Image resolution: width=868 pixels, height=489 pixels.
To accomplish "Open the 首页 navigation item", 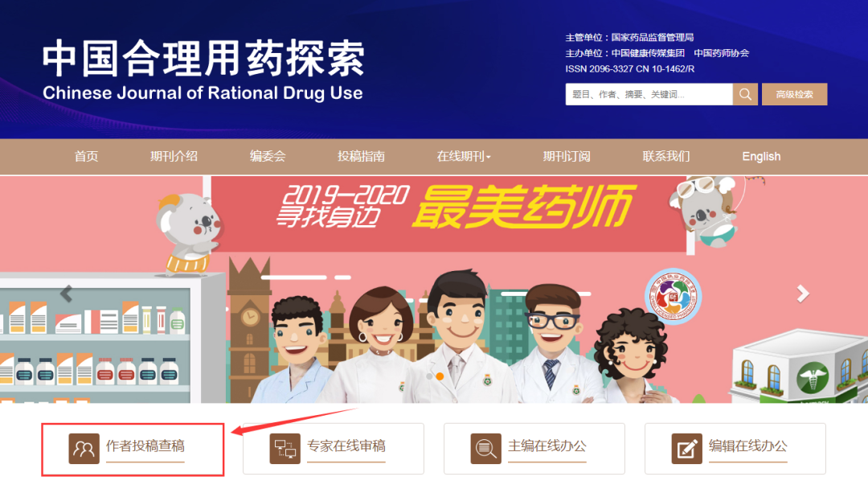I will [x=86, y=156].
